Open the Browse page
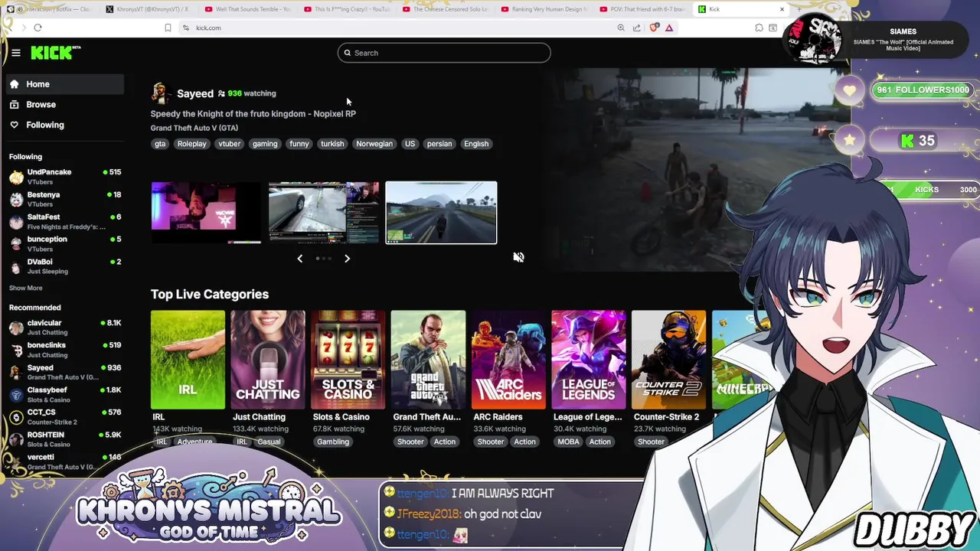The width and height of the screenshot is (980, 551). tap(64, 105)
